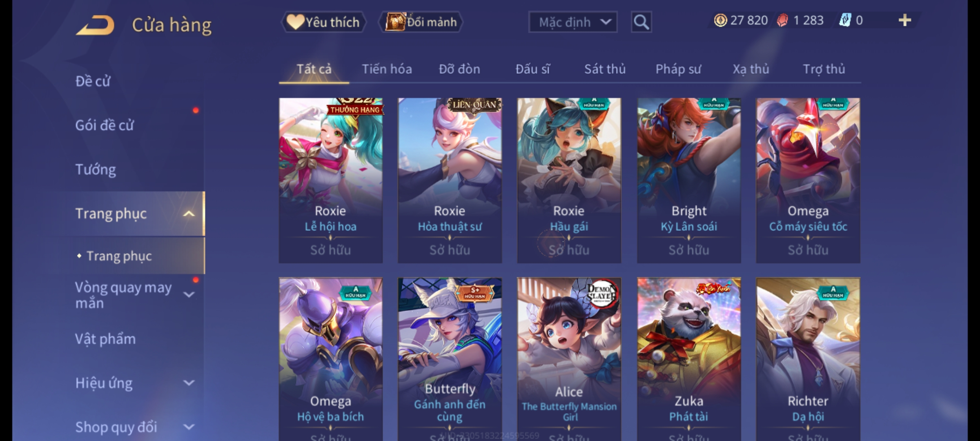Image resolution: width=980 pixels, height=441 pixels.
Task: Expand Shop quy đổi section
Action: tap(189, 427)
